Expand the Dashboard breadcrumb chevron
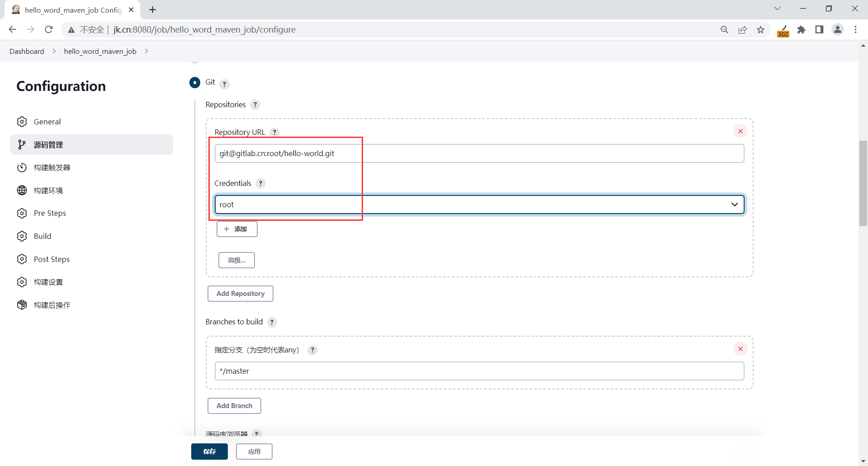868x466 pixels. [x=54, y=52]
